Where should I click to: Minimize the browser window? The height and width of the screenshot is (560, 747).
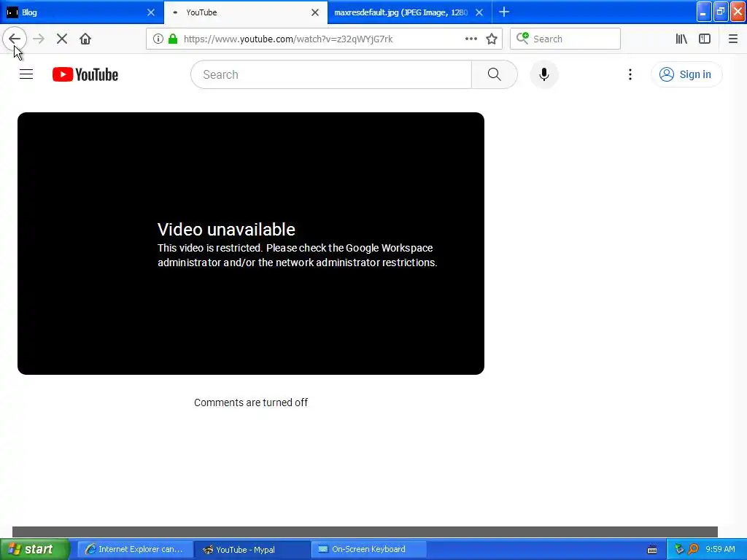click(704, 12)
